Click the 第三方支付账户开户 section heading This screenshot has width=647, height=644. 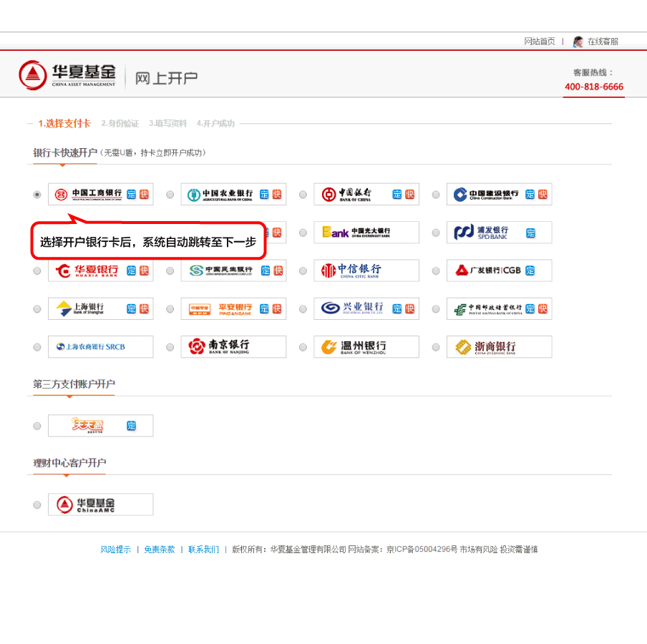point(74,384)
